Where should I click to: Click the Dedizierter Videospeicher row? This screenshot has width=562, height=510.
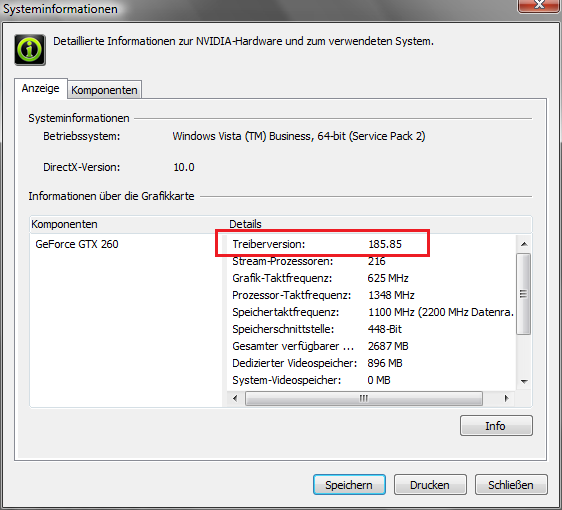click(371, 363)
